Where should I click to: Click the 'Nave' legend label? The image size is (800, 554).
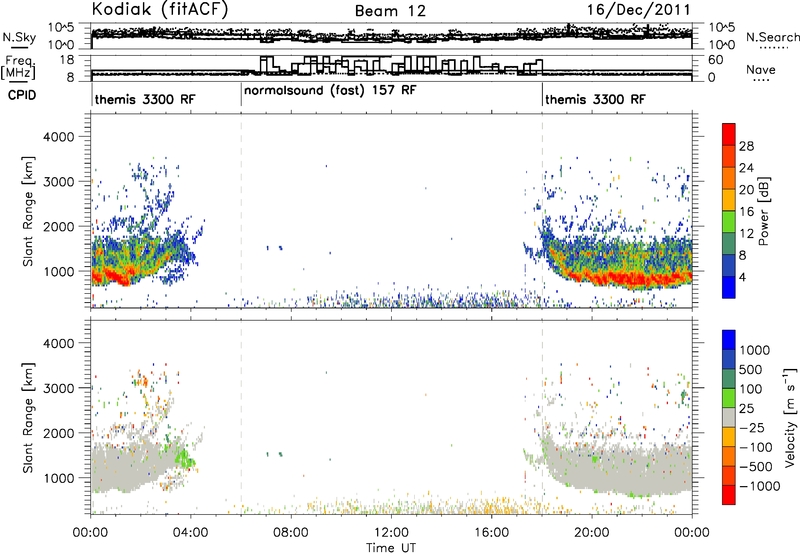tap(760, 70)
